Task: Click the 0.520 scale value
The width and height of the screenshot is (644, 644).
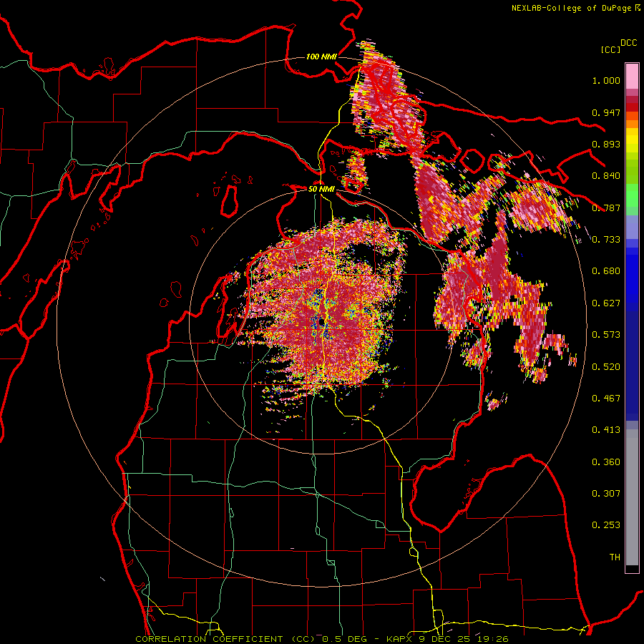Action: [606, 367]
